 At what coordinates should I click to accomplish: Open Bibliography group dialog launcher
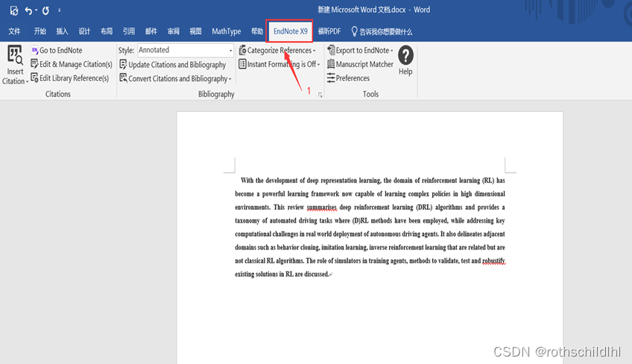coord(320,95)
